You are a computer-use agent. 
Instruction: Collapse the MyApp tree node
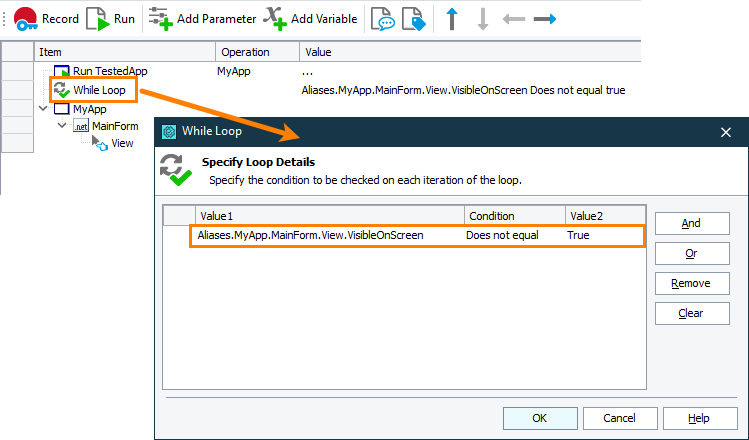(x=43, y=108)
